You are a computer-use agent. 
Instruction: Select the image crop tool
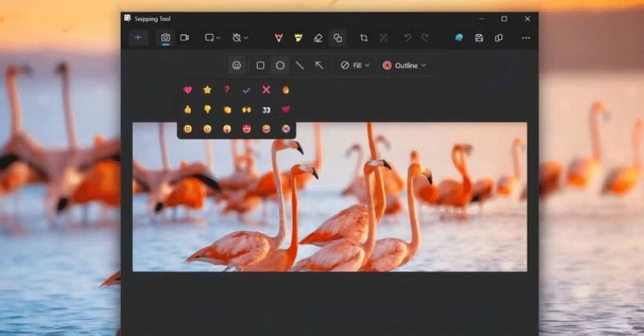pyautogui.click(x=364, y=38)
